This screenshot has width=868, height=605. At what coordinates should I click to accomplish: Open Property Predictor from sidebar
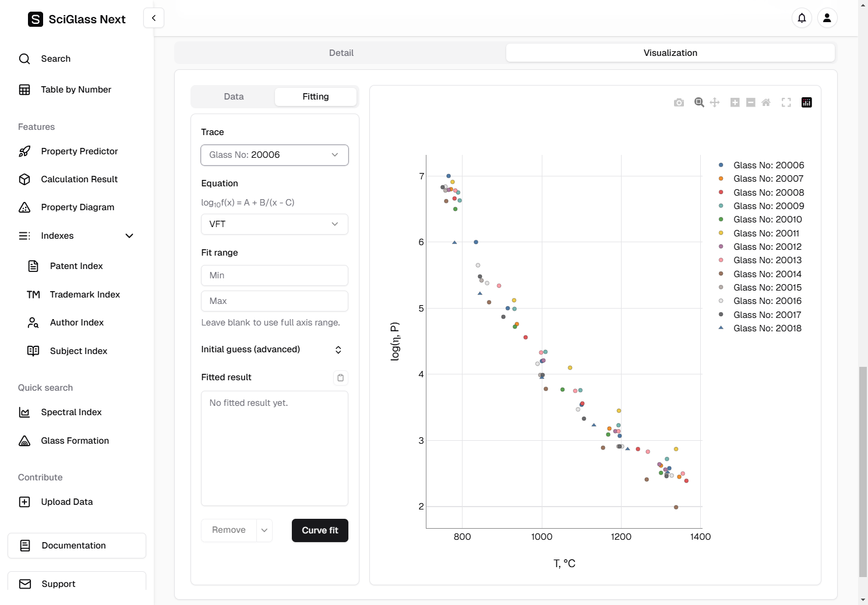point(79,151)
